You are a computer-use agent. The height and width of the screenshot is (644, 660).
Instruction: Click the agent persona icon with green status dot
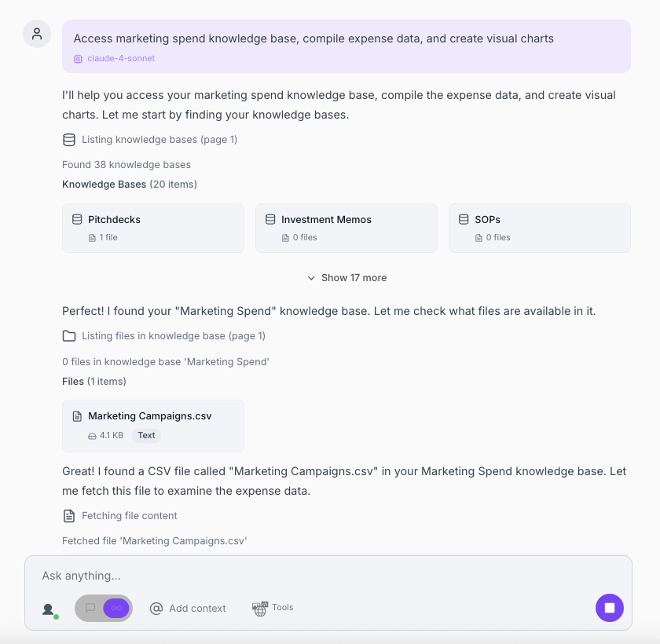pos(49,609)
